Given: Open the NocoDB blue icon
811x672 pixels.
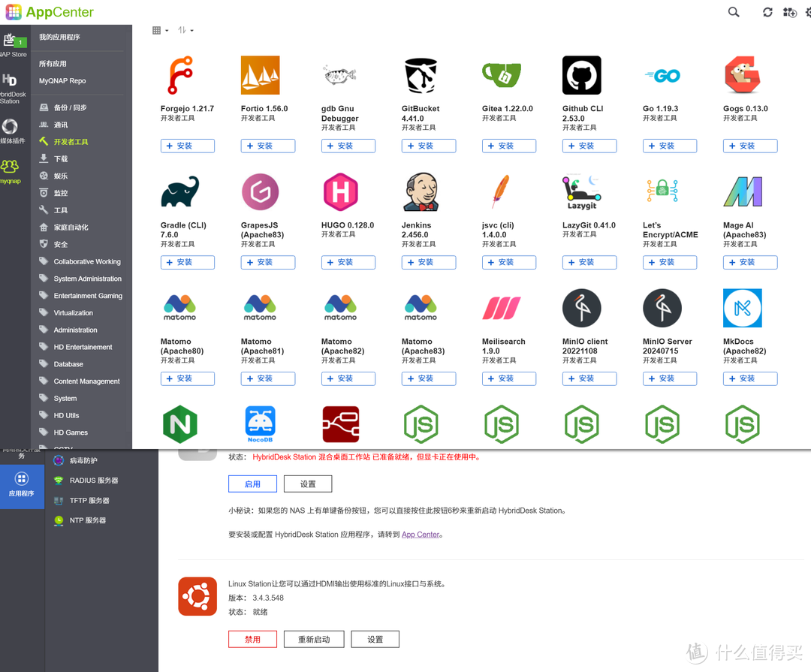Looking at the screenshot, I should pos(260,424).
